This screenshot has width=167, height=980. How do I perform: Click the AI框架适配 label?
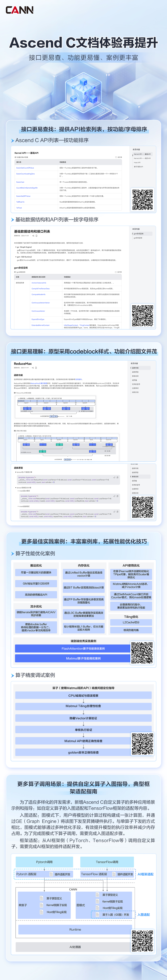[145, 874]
